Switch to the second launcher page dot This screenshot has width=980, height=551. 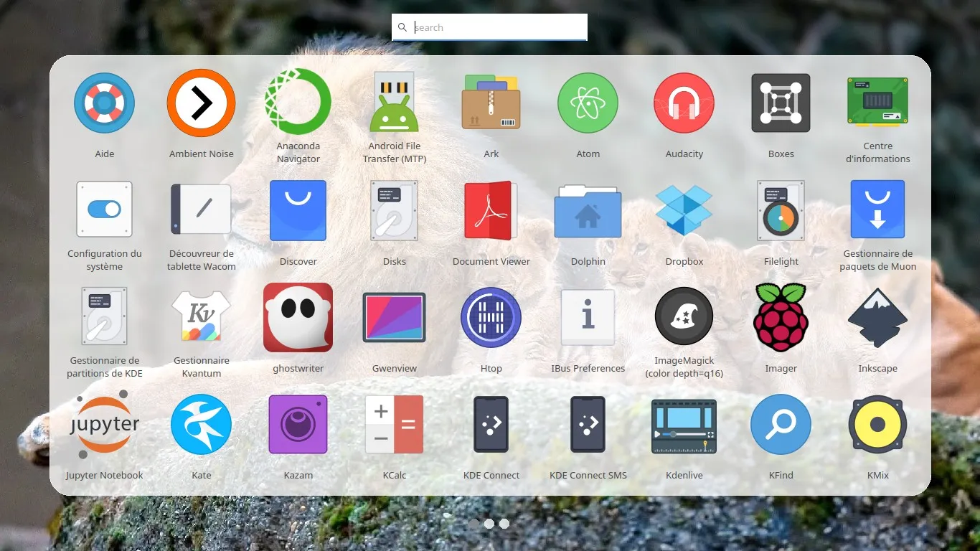click(503, 524)
